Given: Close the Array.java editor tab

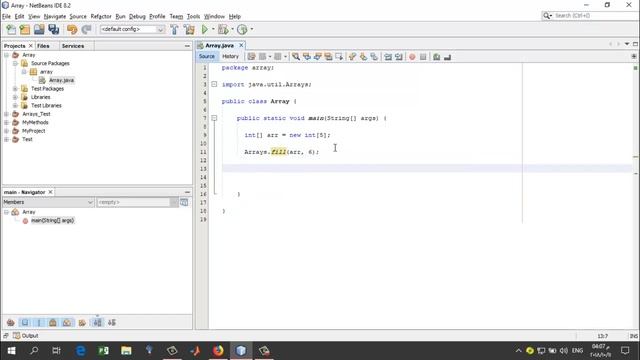Looking at the screenshot, I should click(241, 45).
